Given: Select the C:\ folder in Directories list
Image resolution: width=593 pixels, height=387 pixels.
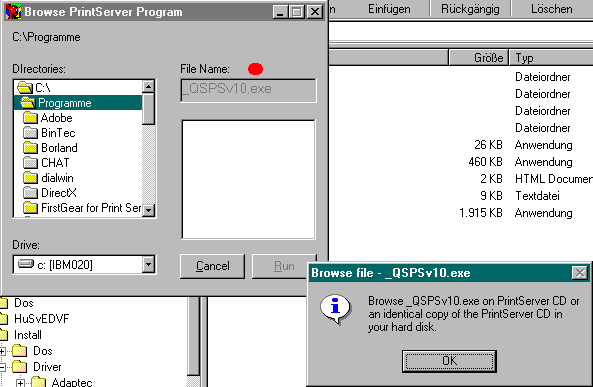Looking at the screenshot, I should [x=78, y=88].
